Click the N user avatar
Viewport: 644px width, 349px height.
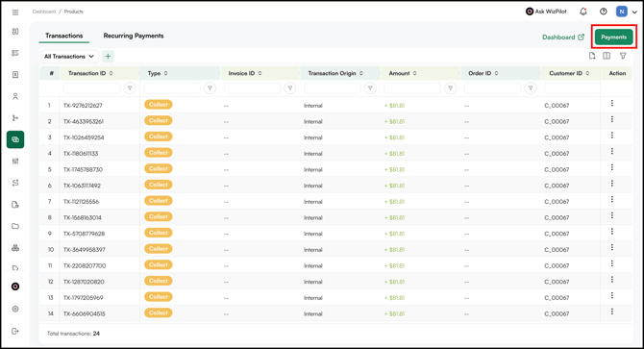[x=621, y=12]
